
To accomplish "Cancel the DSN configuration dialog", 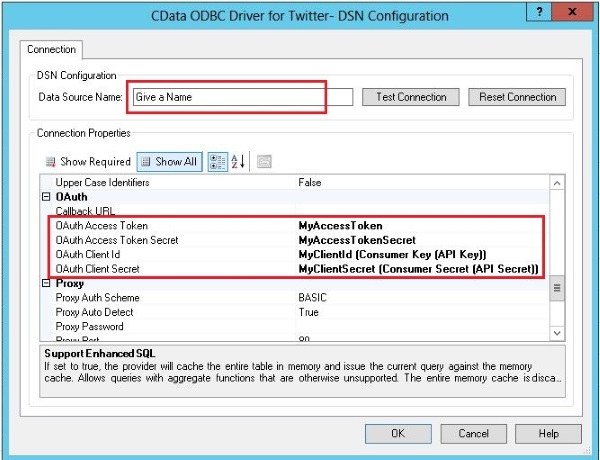I will pyautogui.click(x=473, y=434).
